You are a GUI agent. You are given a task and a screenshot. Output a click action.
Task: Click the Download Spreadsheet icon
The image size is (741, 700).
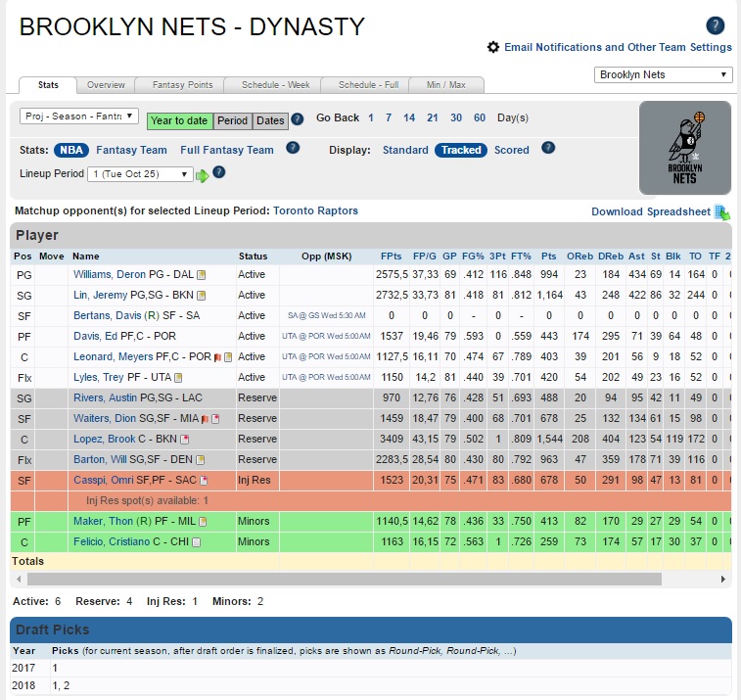click(x=722, y=212)
